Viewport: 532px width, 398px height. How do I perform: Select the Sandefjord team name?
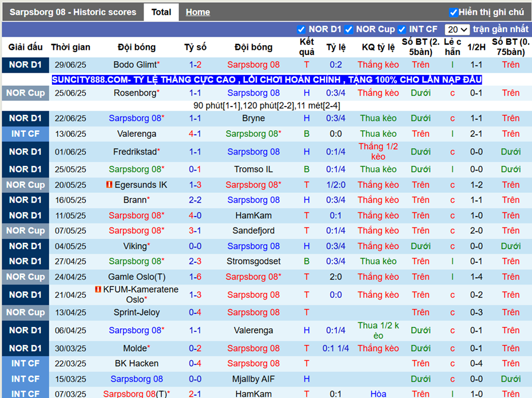(253, 231)
